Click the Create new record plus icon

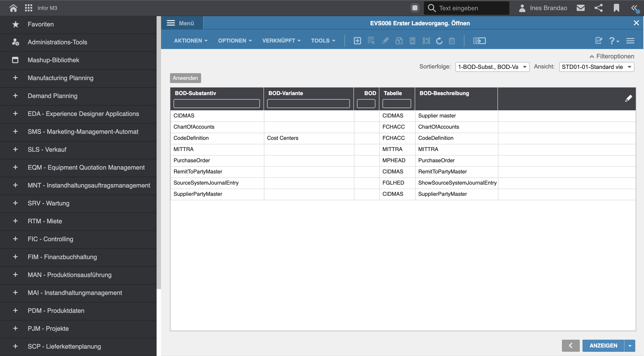point(357,41)
